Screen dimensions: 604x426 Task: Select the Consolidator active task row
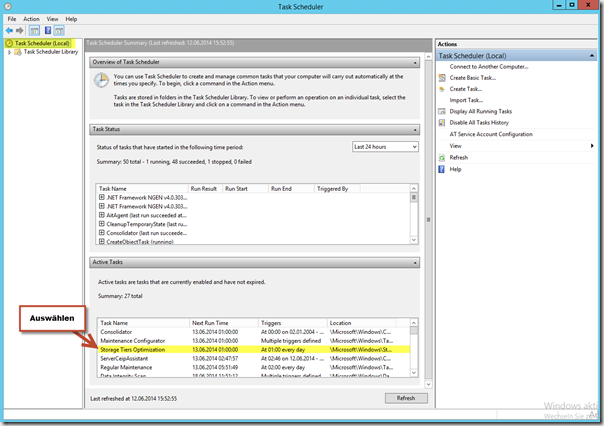pyautogui.click(x=254, y=332)
